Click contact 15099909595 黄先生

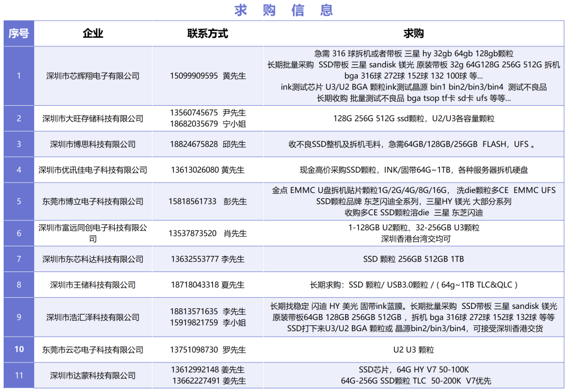click(208, 76)
